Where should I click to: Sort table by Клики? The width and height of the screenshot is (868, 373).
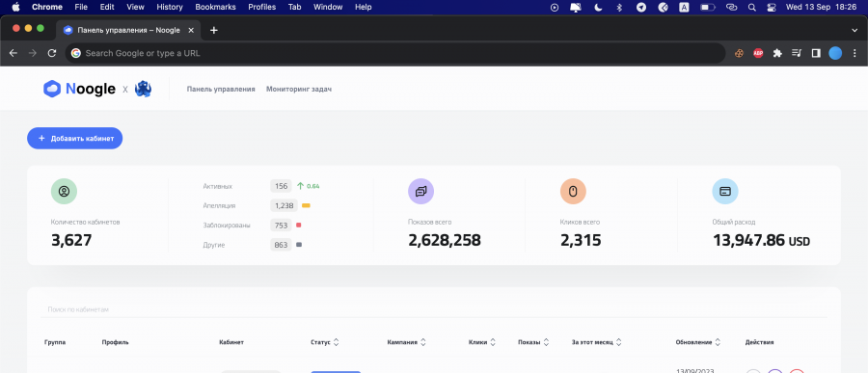[481, 342]
